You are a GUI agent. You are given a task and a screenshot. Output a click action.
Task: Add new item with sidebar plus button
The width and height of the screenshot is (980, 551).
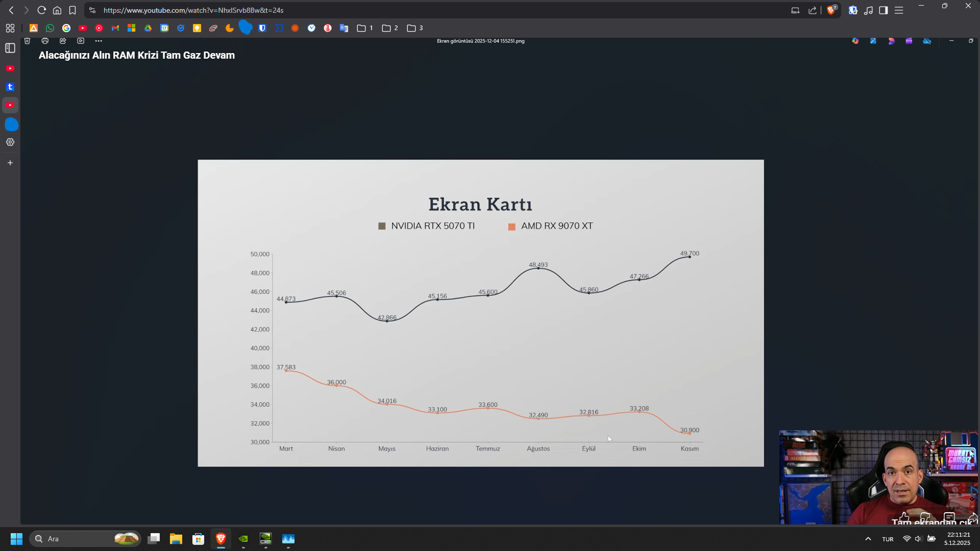pyautogui.click(x=10, y=163)
